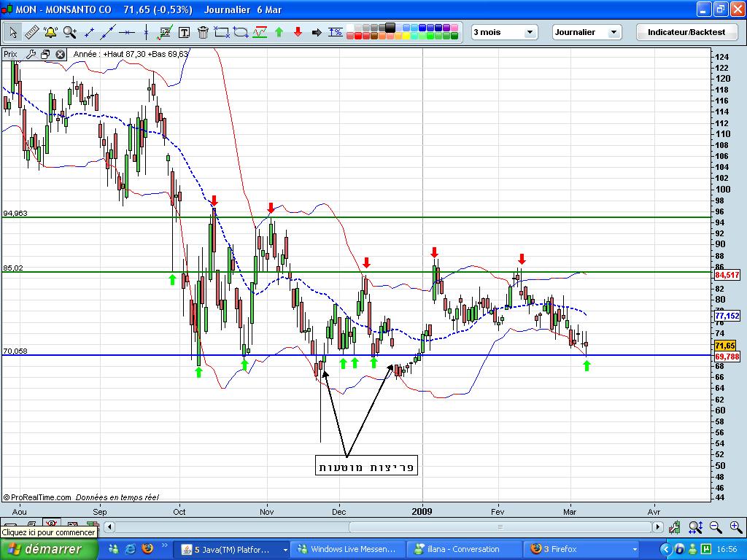Click the red-green zigzag channel tool
The height and width of the screenshot is (560, 747).
260,32
